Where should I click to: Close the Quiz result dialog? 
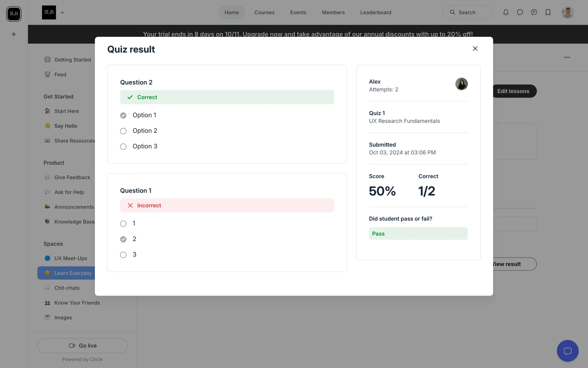pyautogui.click(x=475, y=48)
